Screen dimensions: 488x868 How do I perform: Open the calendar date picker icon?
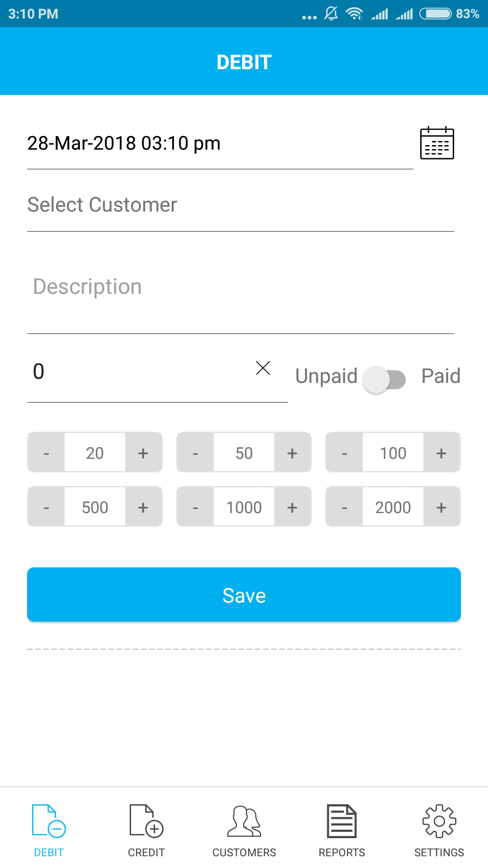pyautogui.click(x=437, y=143)
